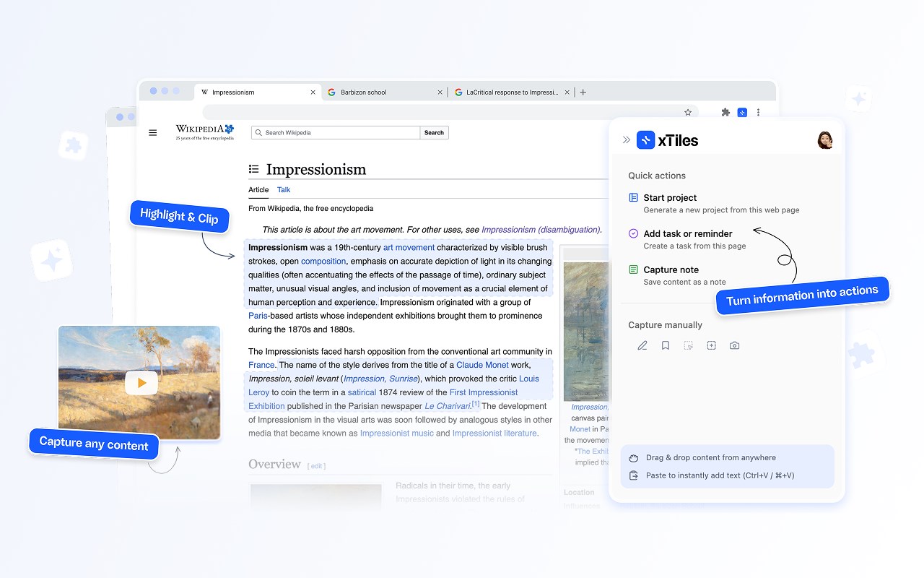The width and height of the screenshot is (924, 578).
Task: Open the Impressionism (disambiguation) link
Action: [x=541, y=230]
